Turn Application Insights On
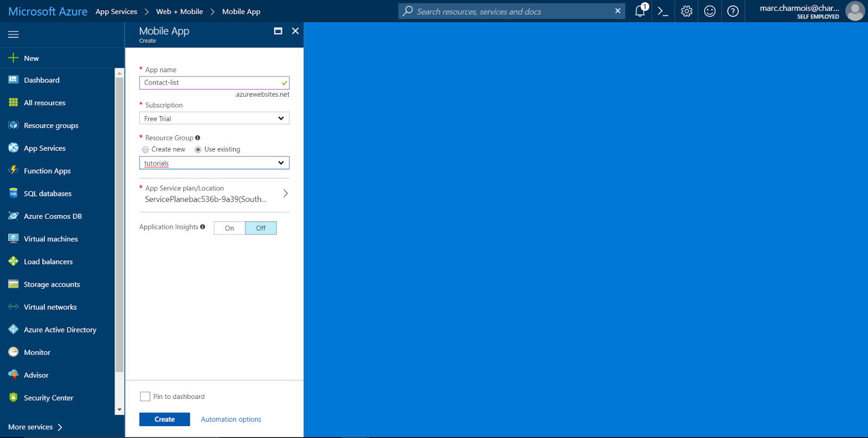The width and height of the screenshot is (868, 438). pos(229,228)
